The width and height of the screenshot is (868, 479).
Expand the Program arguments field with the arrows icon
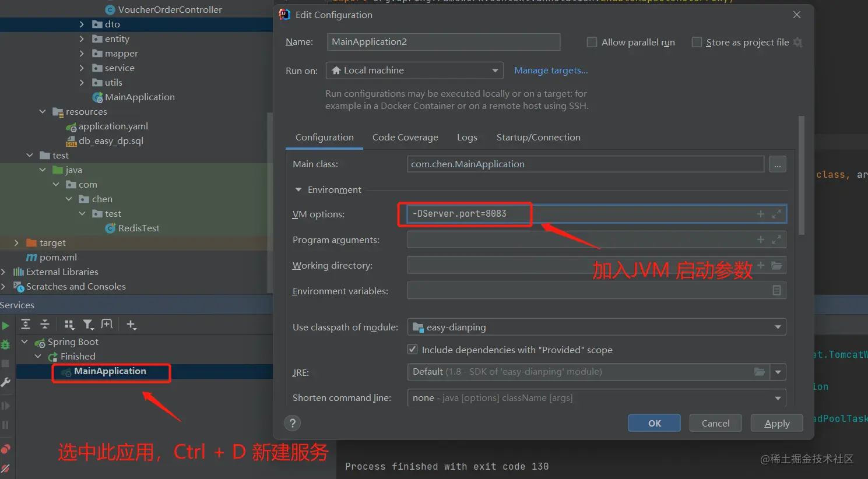(x=776, y=239)
